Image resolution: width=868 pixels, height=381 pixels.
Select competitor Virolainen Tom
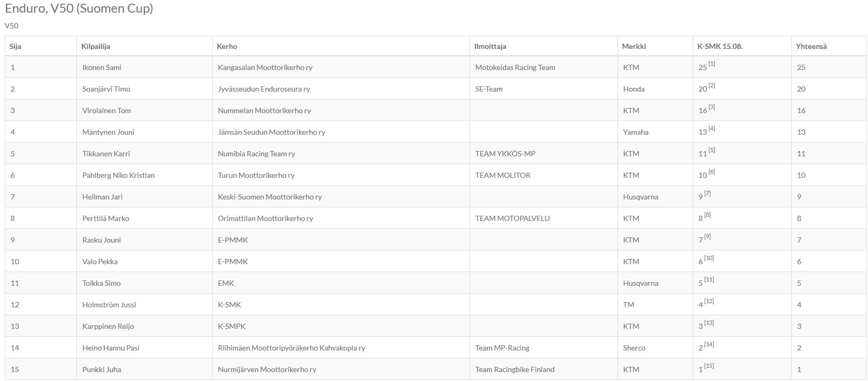106,111
